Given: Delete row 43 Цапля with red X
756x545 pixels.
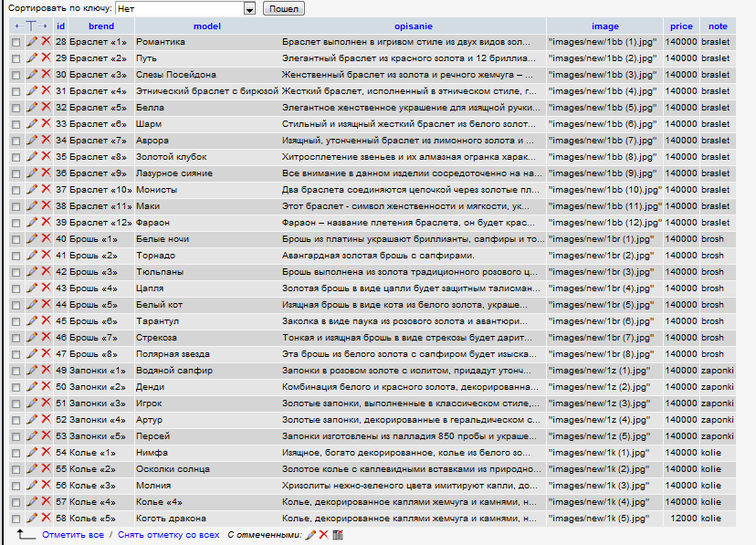Looking at the screenshot, I should point(46,288).
